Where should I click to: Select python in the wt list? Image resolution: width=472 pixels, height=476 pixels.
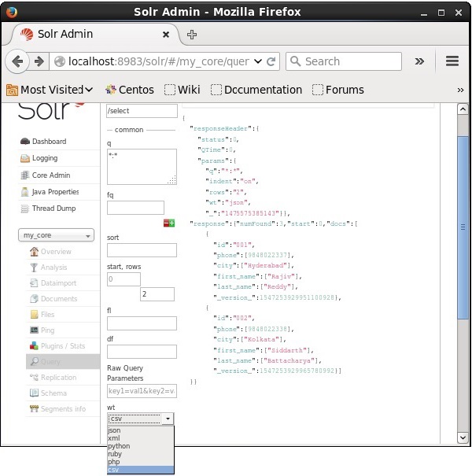(x=141, y=446)
